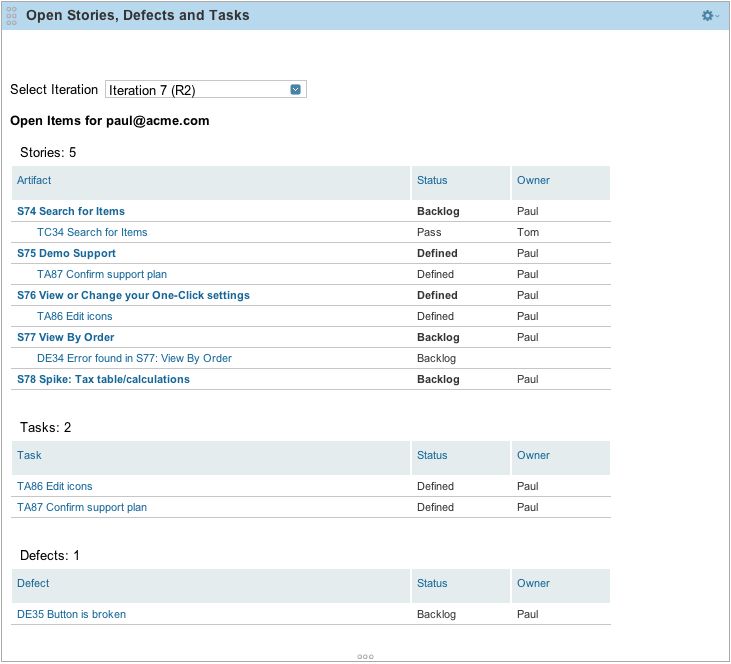Click Backlog status of DE35 row
731x664 pixels.
tap(436, 614)
